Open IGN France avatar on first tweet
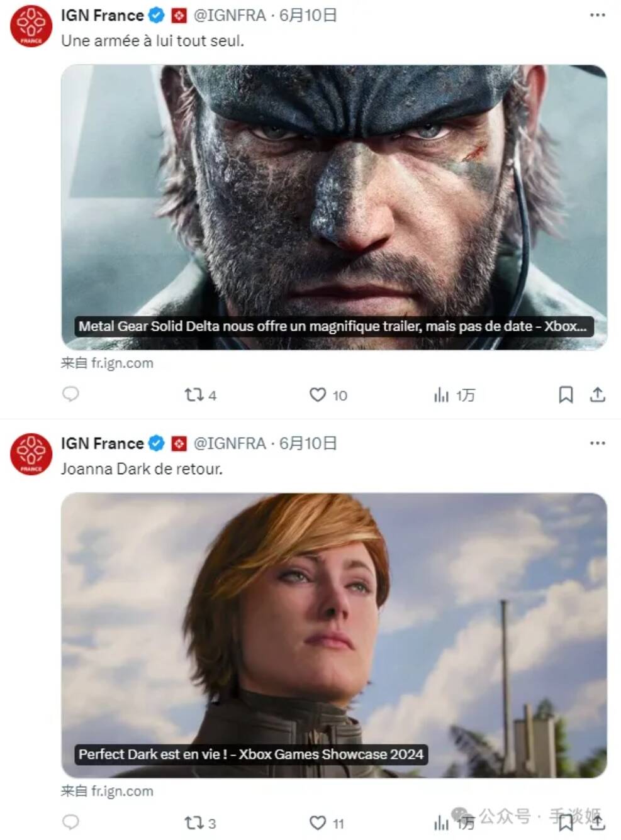This screenshot has width=621, height=840. 31,26
